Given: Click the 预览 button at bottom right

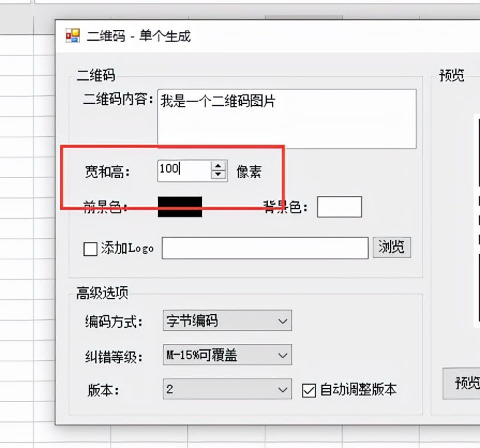Looking at the screenshot, I should 461,383.
